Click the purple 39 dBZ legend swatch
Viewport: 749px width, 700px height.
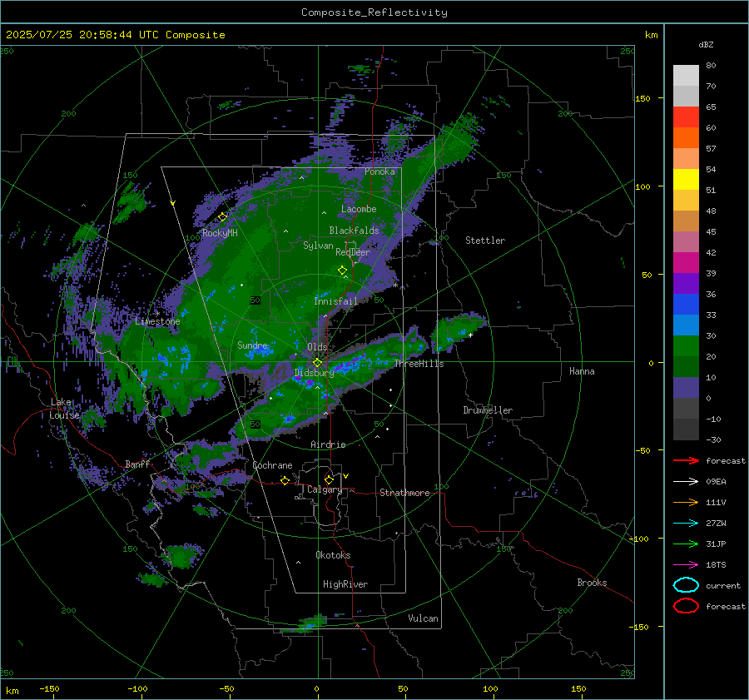coord(686,283)
